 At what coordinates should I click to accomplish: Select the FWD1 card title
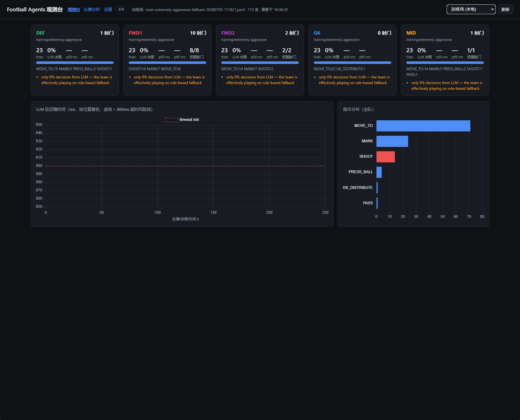pyautogui.click(x=135, y=33)
